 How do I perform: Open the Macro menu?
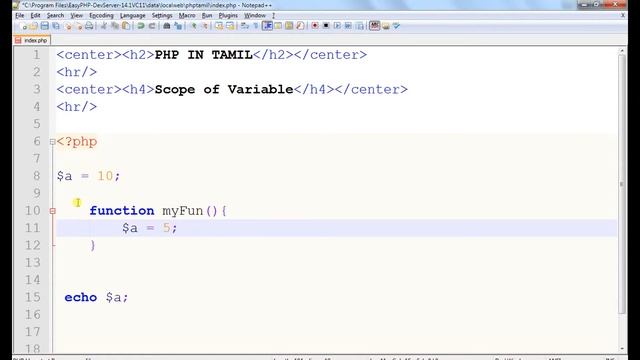(x=187, y=16)
